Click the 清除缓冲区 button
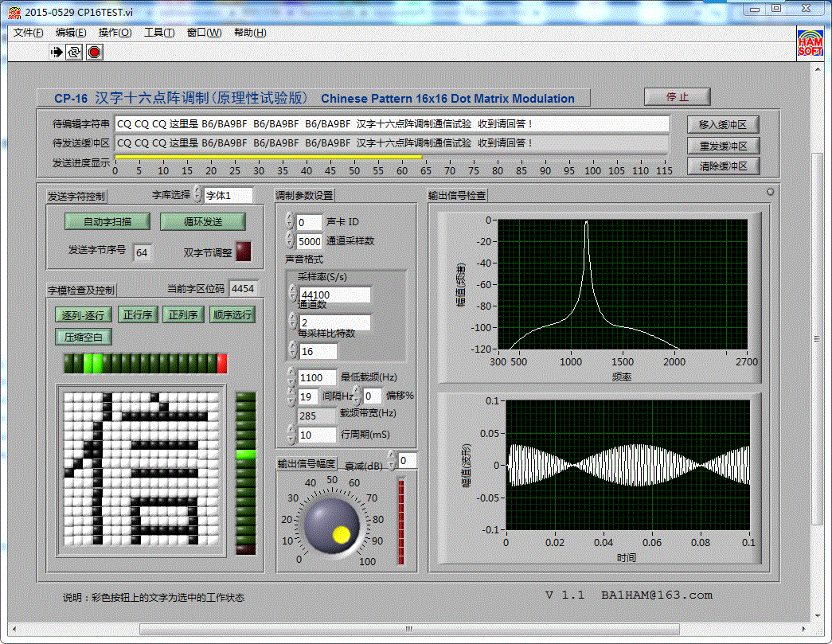This screenshot has height=644, width=832. tap(723, 166)
